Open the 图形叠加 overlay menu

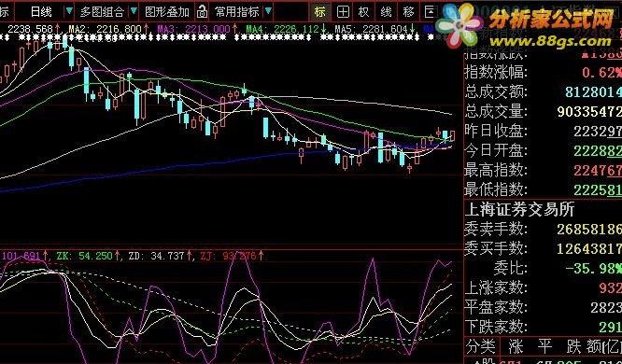click(x=167, y=12)
